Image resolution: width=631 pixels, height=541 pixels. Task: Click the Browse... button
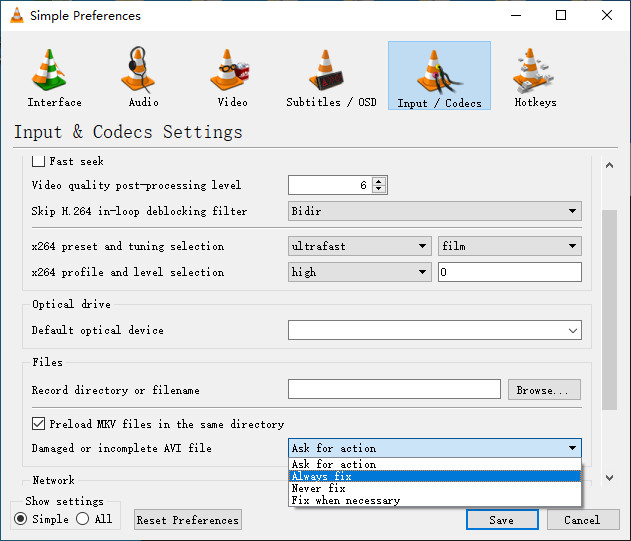[544, 390]
